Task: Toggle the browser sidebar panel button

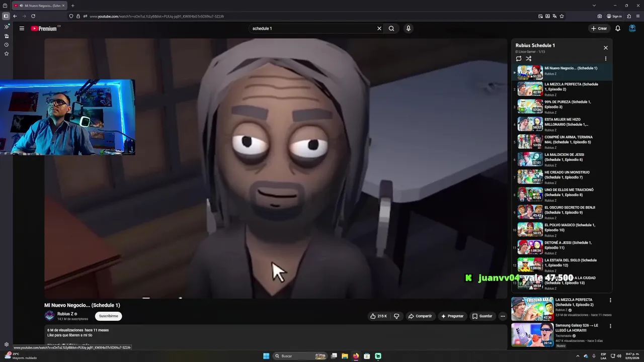Action: coord(6,16)
